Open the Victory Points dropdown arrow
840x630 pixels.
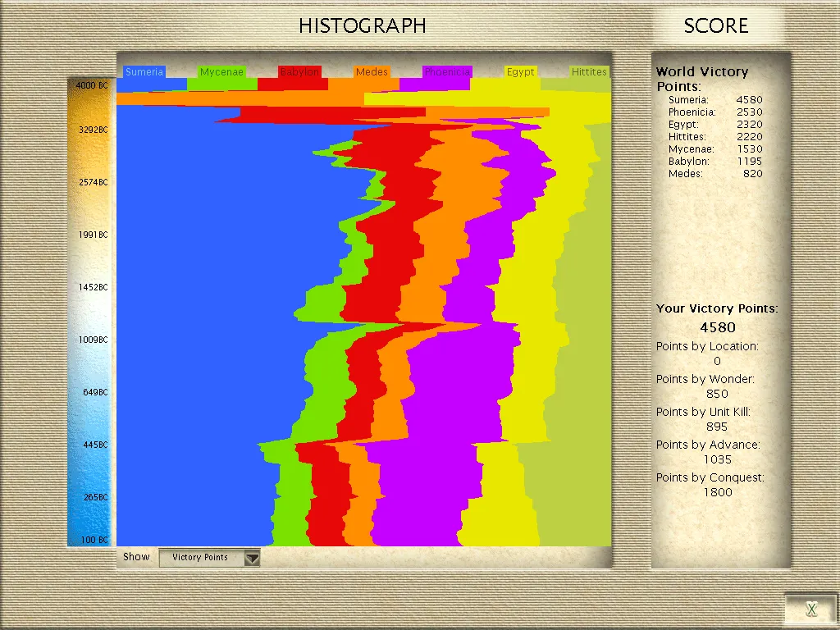pyautogui.click(x=252, y=558)
